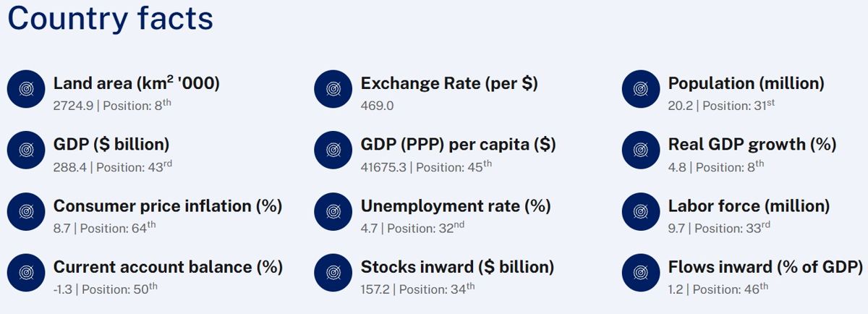Click the Country facts heading

pyautogui.click(x=111, y=19)
